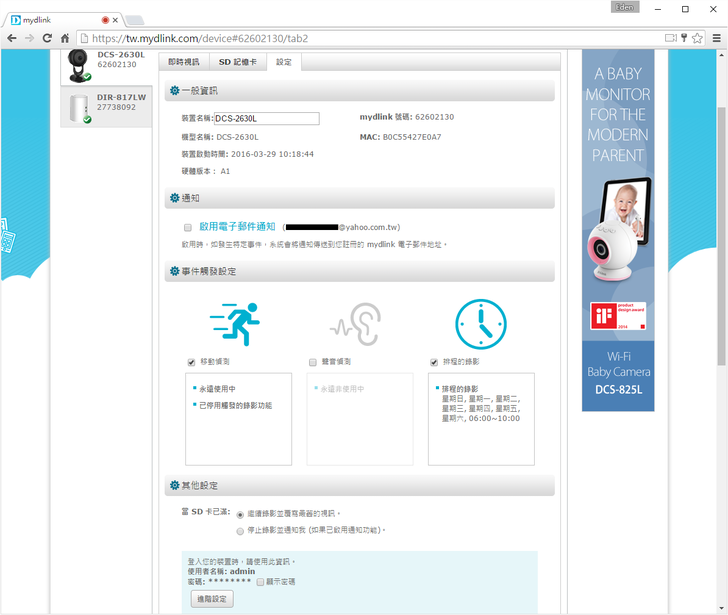Click the scrollbar down arrow
The height and width of the screenshot is (615, 728).
click(721, 608)
